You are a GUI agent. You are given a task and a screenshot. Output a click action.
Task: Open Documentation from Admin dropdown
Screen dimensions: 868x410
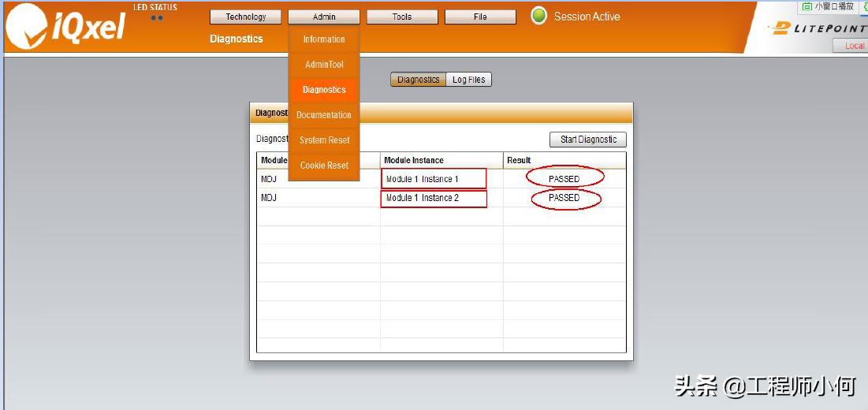tap(324, 115)
